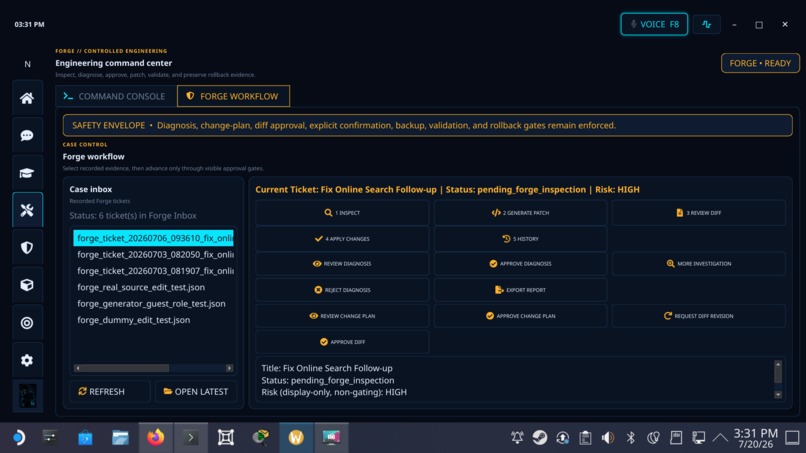Click the FORGE • READY status badge
The width and height of the screenshot is (806, 453).
tap(760, 63)
